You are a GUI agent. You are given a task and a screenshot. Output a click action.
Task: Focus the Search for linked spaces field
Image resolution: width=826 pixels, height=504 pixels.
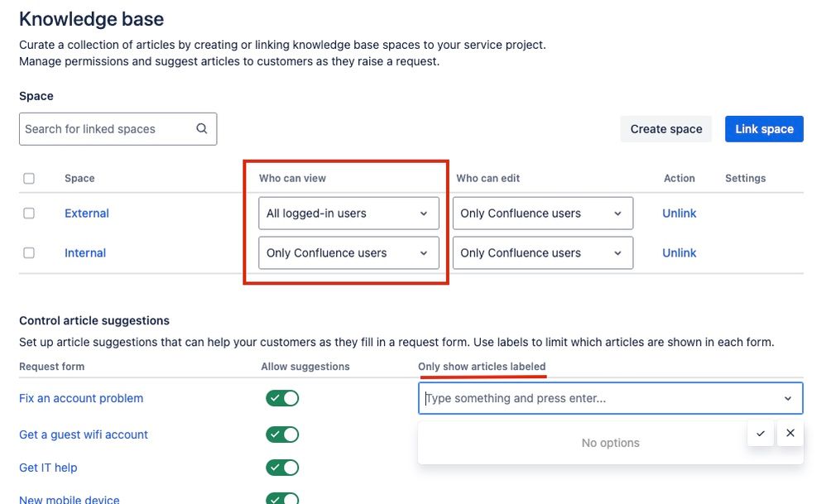point(118,129)
